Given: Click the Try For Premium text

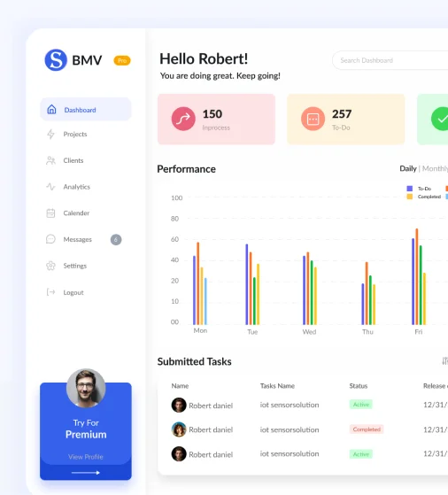Looking at the screenshot, I should [86, 429].
